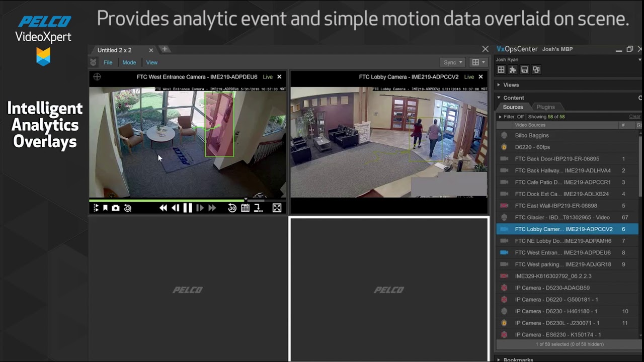Select FTC Back Hallway camera row
The image size is (644, 362).
[x=567, y=170]
